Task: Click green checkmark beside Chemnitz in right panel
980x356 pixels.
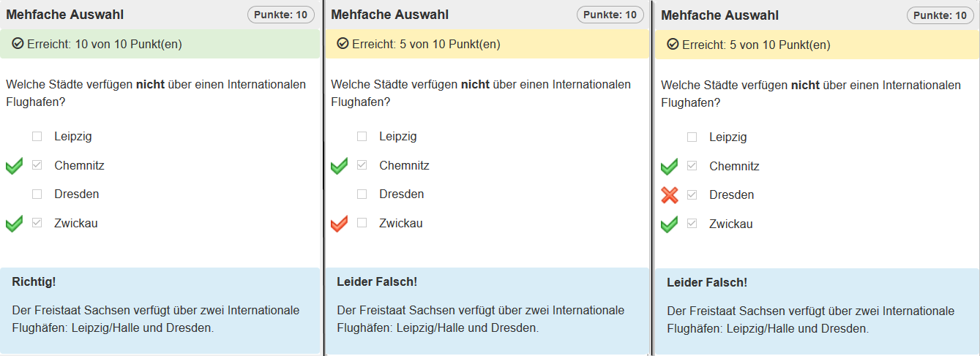Action: [x=669, y=167]
